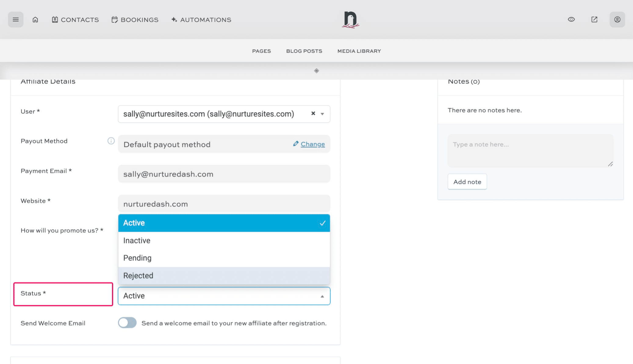Open the Media Library tab
The image size is (633, 364).
[359, 51]
